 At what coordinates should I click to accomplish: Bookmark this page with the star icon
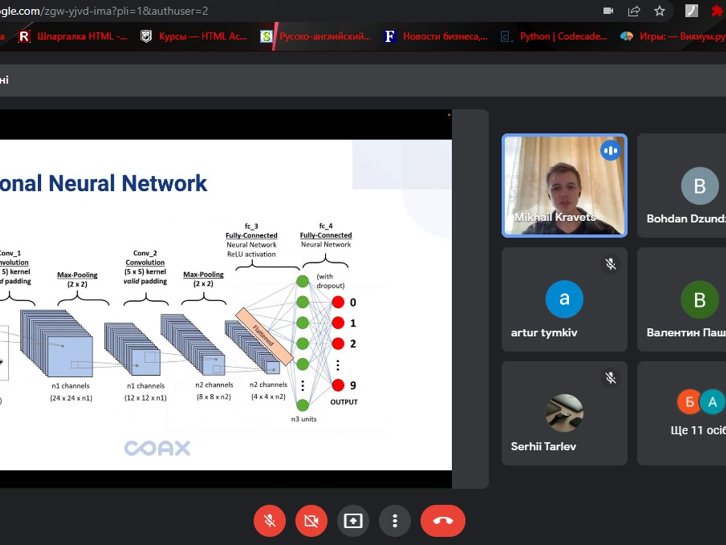click(660, 11)
